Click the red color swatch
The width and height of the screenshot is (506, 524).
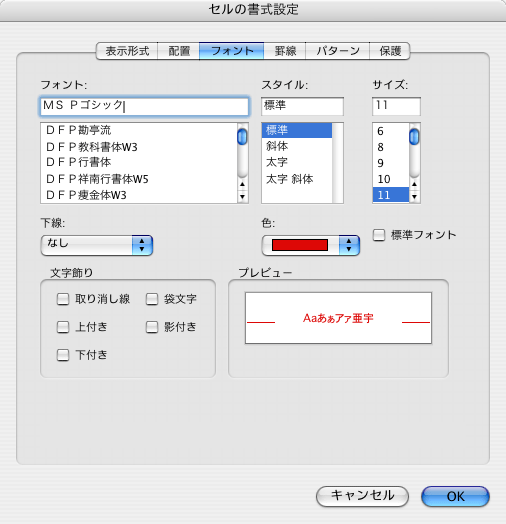[x=300, y=245]
